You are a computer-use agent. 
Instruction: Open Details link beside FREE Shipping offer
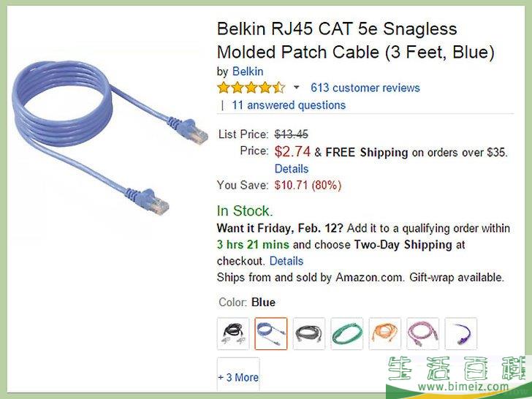292,169
